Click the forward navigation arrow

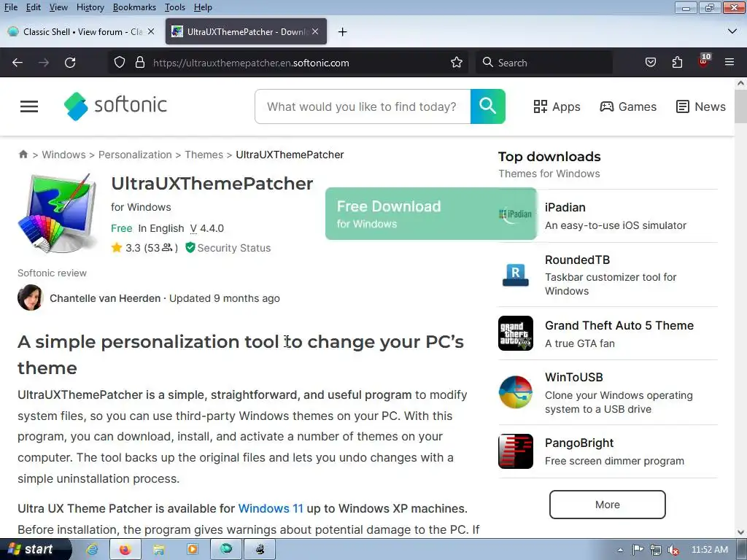tap(44, 63)
